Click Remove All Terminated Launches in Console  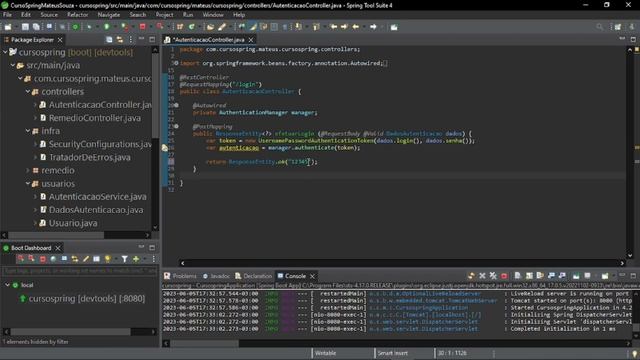point(493,276)
